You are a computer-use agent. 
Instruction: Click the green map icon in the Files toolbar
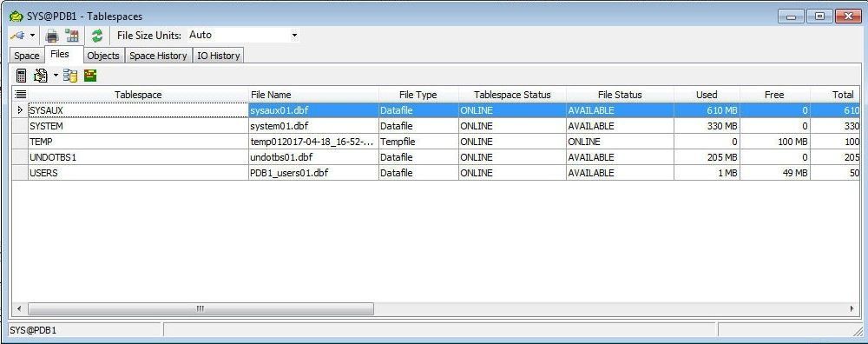click(x=90, y=76)
